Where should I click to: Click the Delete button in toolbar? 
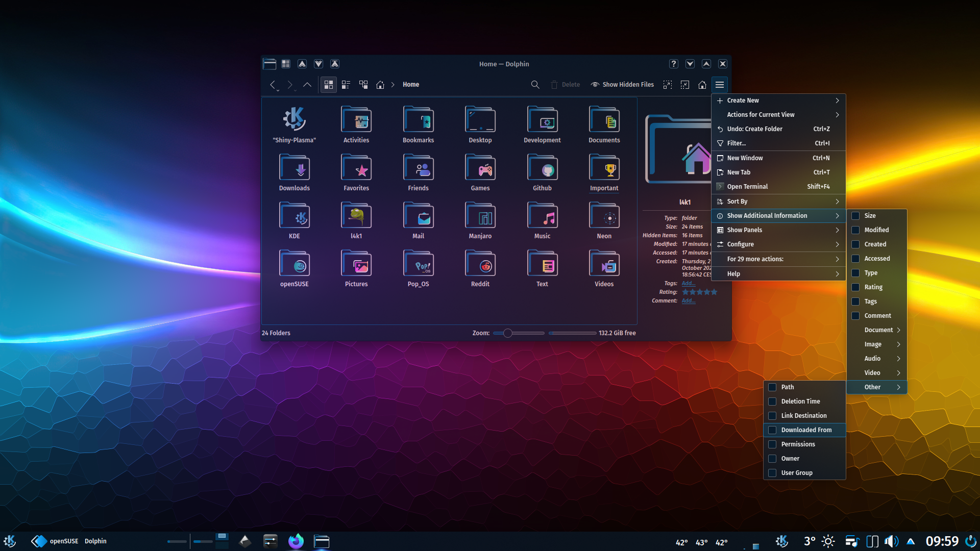coord(566,85)
